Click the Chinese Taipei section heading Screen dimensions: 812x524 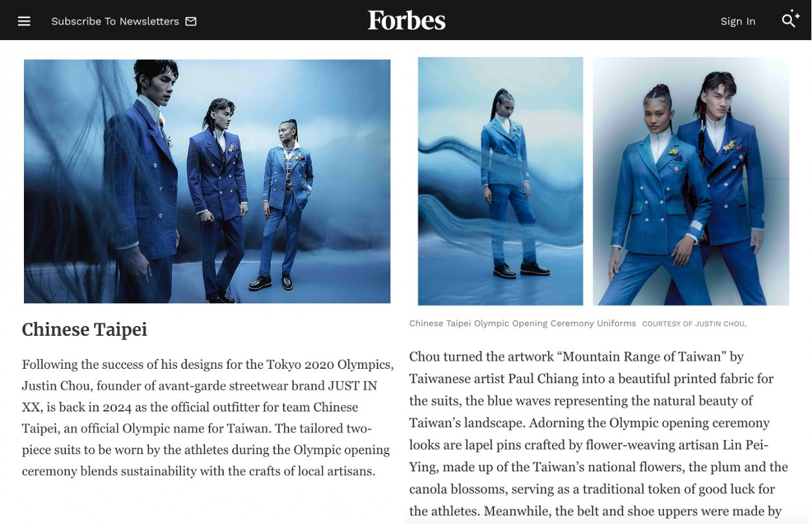[x=85, y=329]
